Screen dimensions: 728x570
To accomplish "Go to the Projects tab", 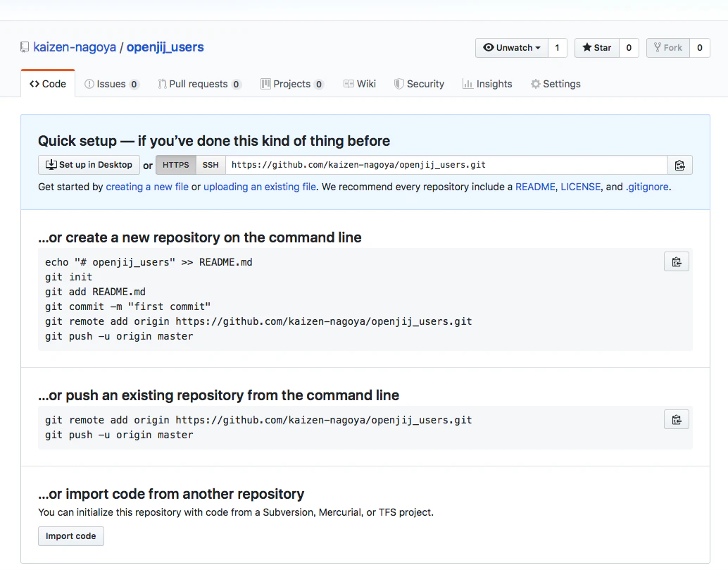I will coord(292,84).
